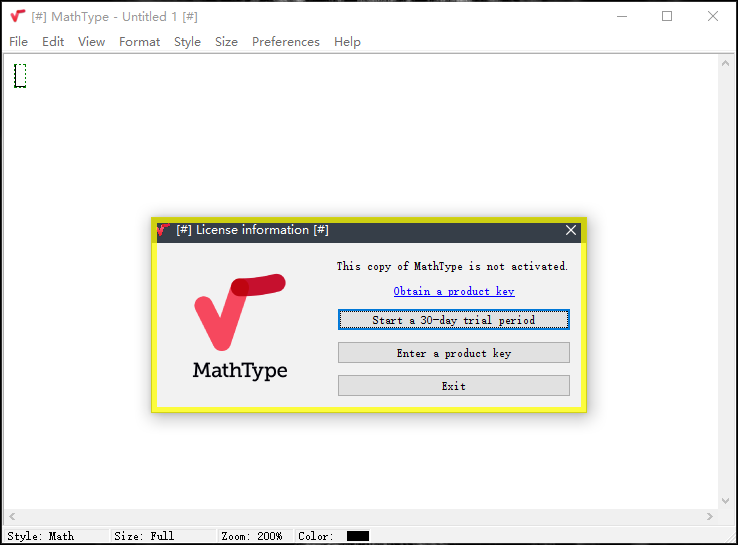738x545 pixels.
Task: Click the black Color swatch in status bar
Action: click(x=358, y=536)
